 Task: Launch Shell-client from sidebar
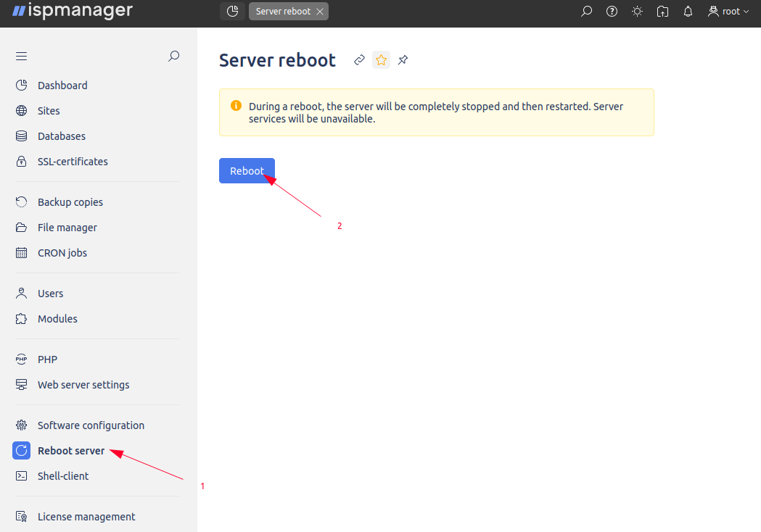pyautogui.click(x=63, y=476)
